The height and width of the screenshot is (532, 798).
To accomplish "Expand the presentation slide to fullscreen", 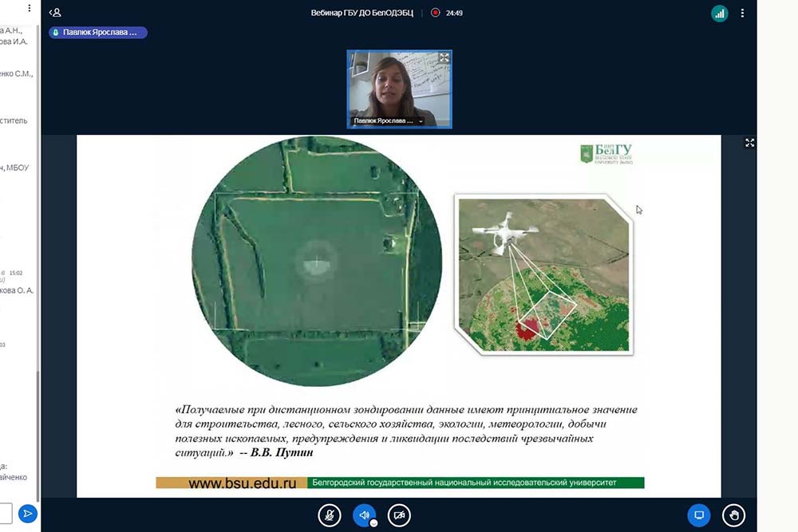I will click(749, 143).
